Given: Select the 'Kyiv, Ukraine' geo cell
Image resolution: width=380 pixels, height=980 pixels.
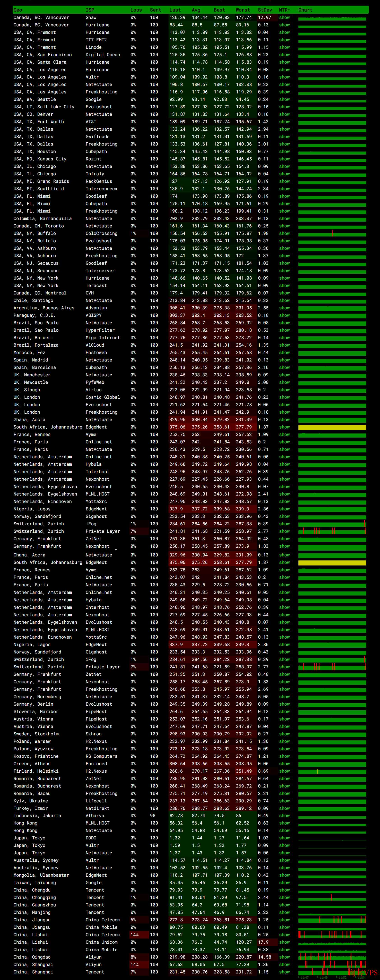Looking at the screenshot, I should pos(30,801).
